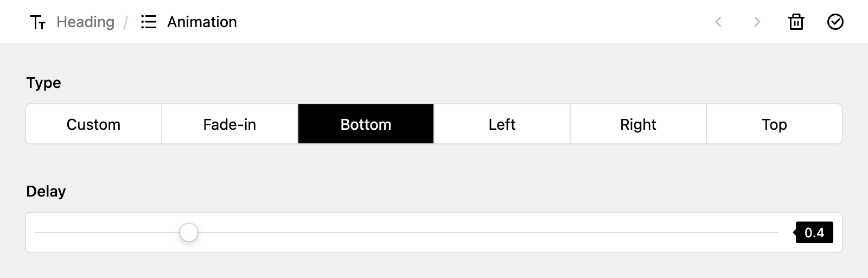Click the Heading typography icon

point(37,22)
